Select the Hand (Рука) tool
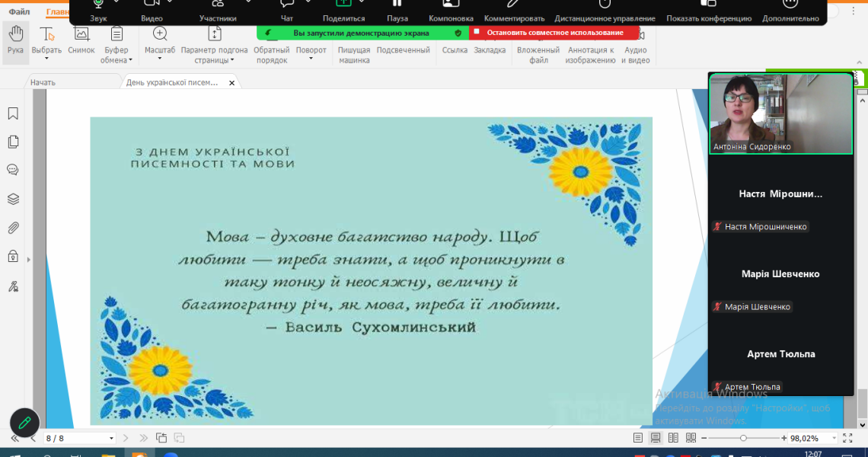The height and width of the screenshot is (457, 868). click(15, 41)
